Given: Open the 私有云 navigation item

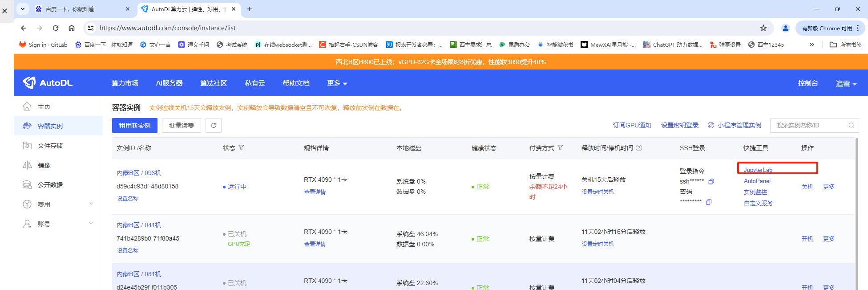Looking at the screenshot, I should pos(255,83).
